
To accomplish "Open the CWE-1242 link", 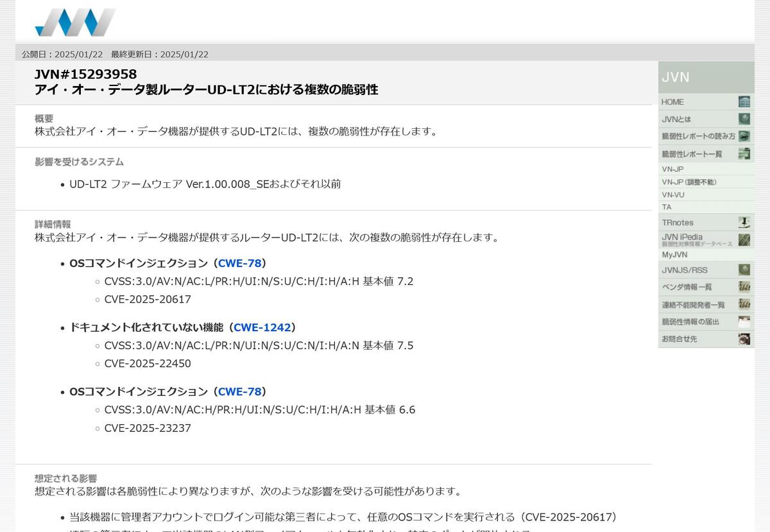I will [262, 327].
